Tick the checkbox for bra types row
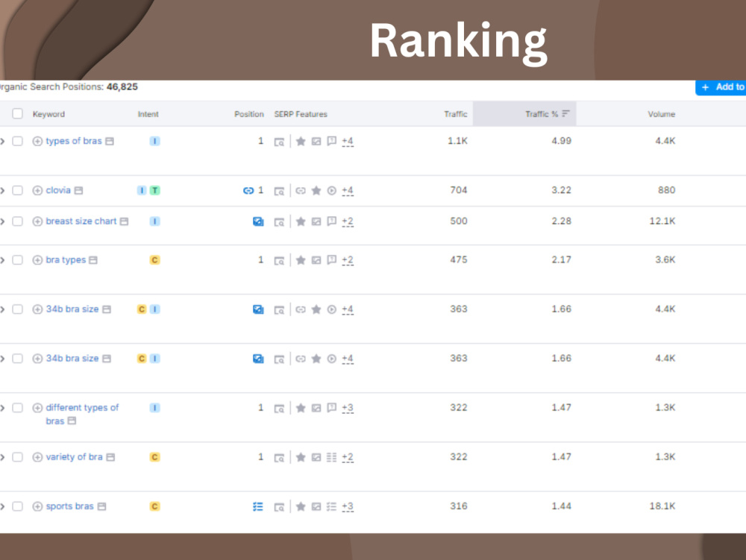Screen dimensions: 746x560 point(18,260)
